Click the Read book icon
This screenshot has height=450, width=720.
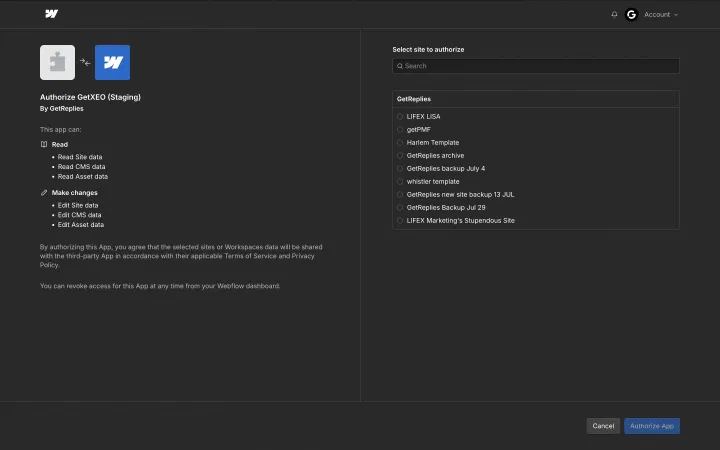click(x=44, y=144)
